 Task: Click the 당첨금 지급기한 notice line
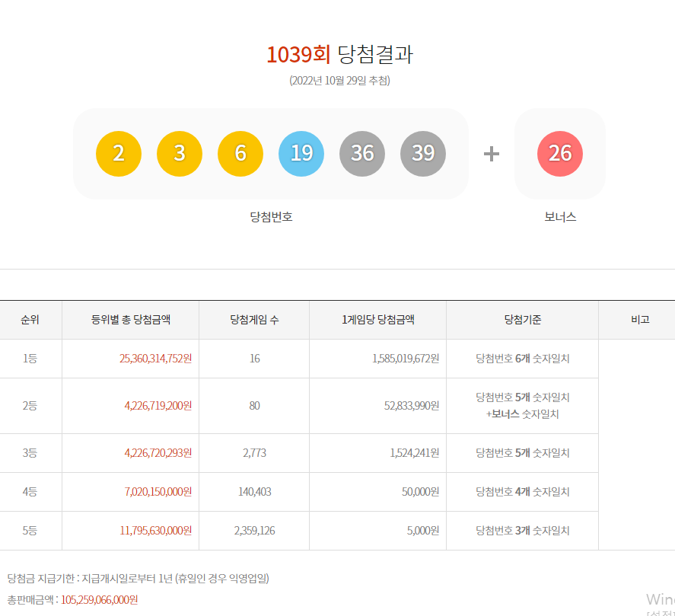pos(139,579)
